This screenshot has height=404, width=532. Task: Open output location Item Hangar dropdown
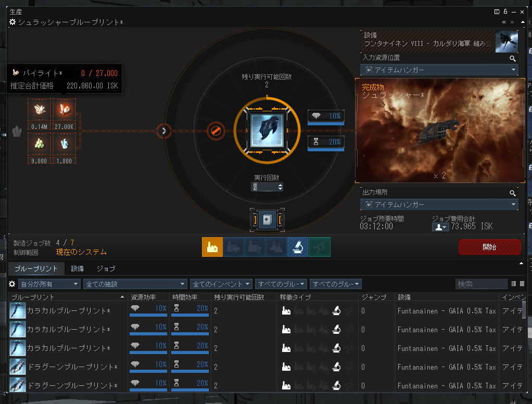coord(439,204)
